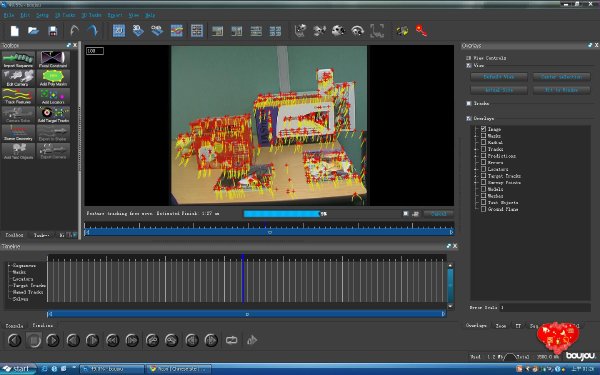Image resolution: width=600 pixels, height=375 pixels.
Task: Enable the Ground Plane overlay checkbox
Action: (484, 209)
